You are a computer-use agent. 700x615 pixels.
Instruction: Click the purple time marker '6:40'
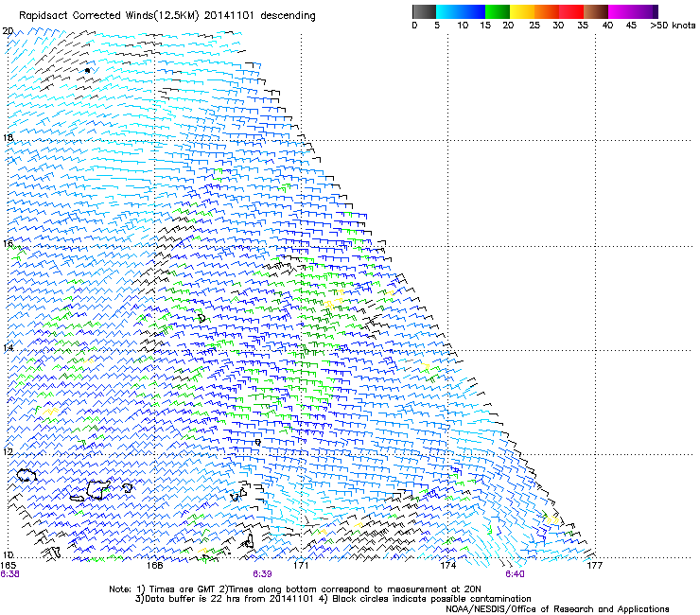click(515, 574)
